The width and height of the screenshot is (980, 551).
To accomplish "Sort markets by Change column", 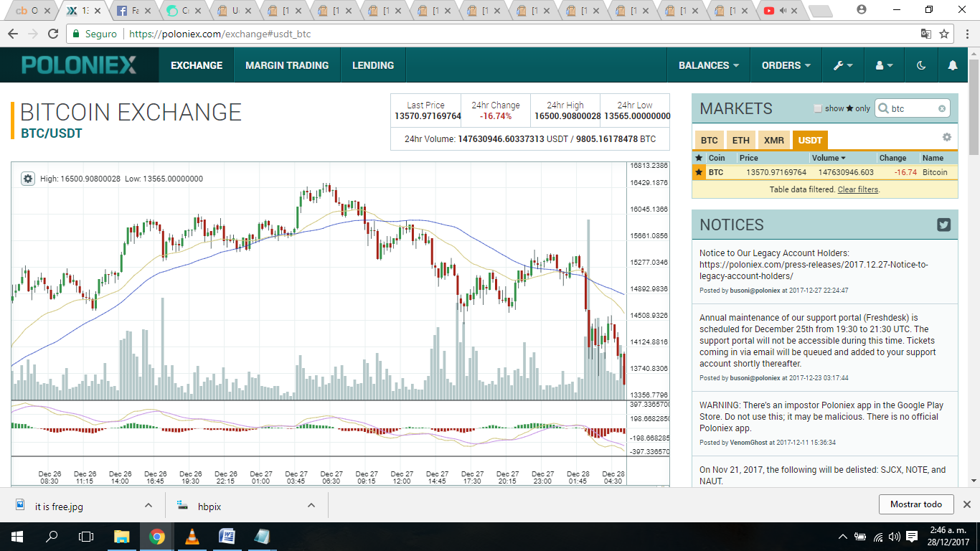I will (892, 158).
